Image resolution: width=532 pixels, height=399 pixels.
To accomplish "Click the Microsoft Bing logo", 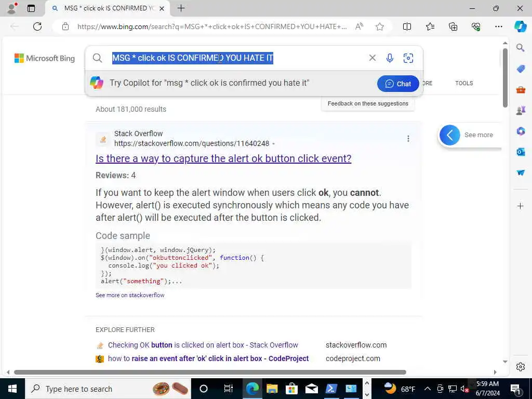I will coord(45,58).
